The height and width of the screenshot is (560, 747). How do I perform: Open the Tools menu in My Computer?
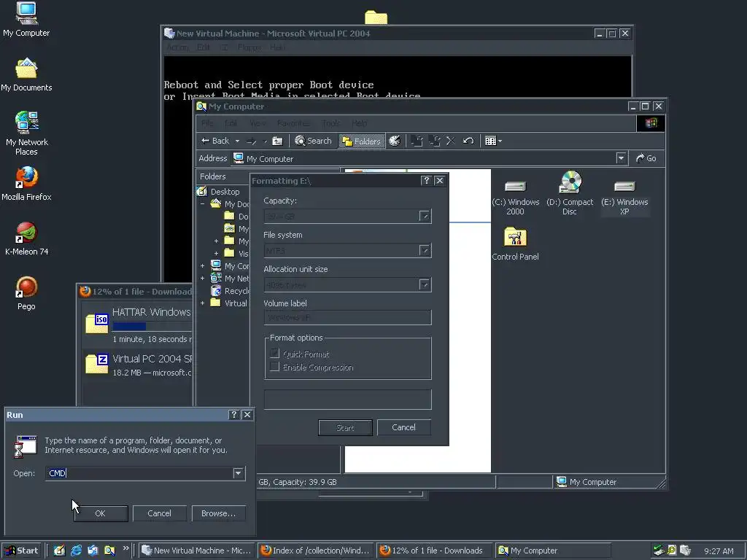click(330, 123)
